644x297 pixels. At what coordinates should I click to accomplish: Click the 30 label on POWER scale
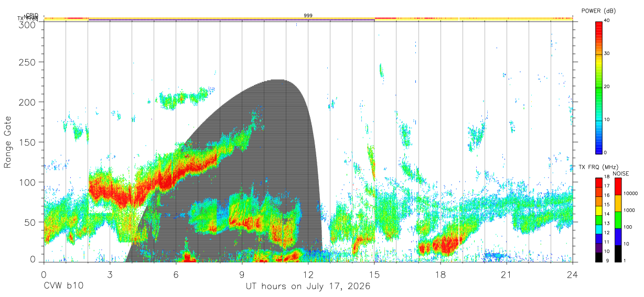point(607,53)
